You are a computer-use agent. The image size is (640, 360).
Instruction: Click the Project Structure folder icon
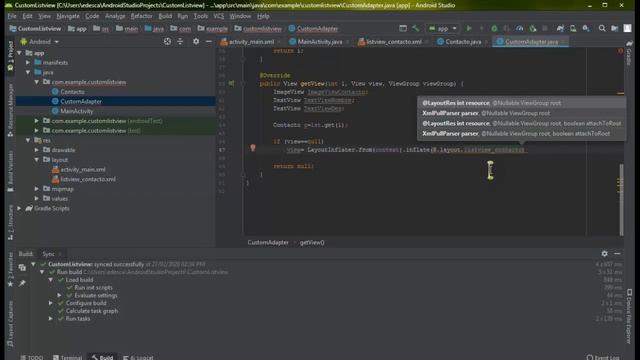[614, 28]
